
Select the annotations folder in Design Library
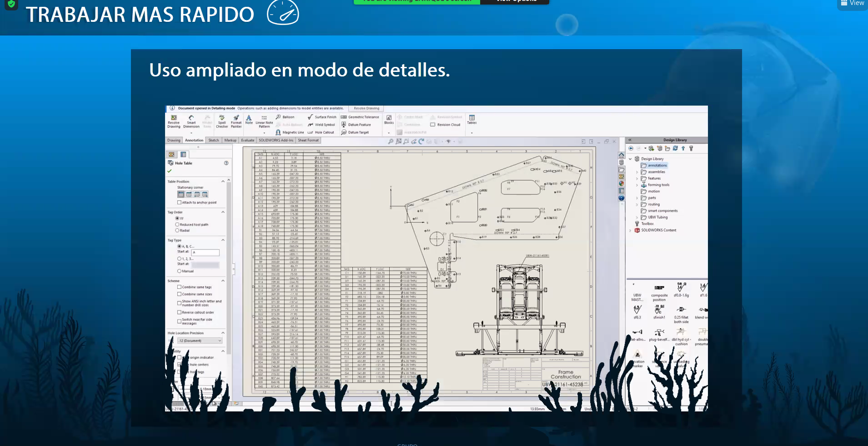pos(657,165)
